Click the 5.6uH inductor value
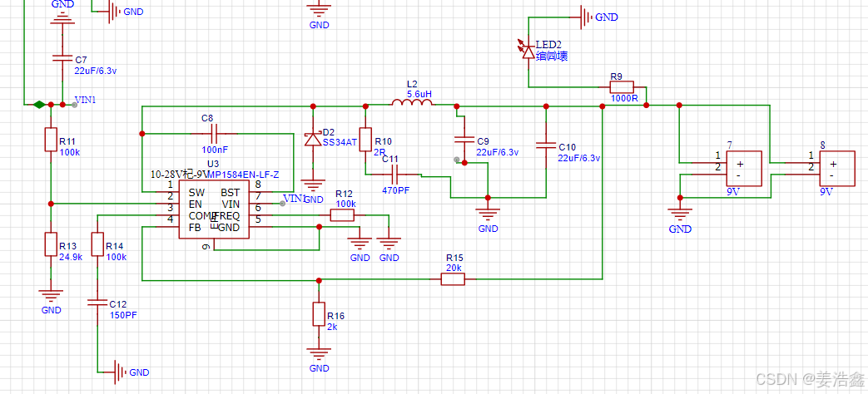Image resolution: width=868 pixels, height=394 pixels. (419, 94)
